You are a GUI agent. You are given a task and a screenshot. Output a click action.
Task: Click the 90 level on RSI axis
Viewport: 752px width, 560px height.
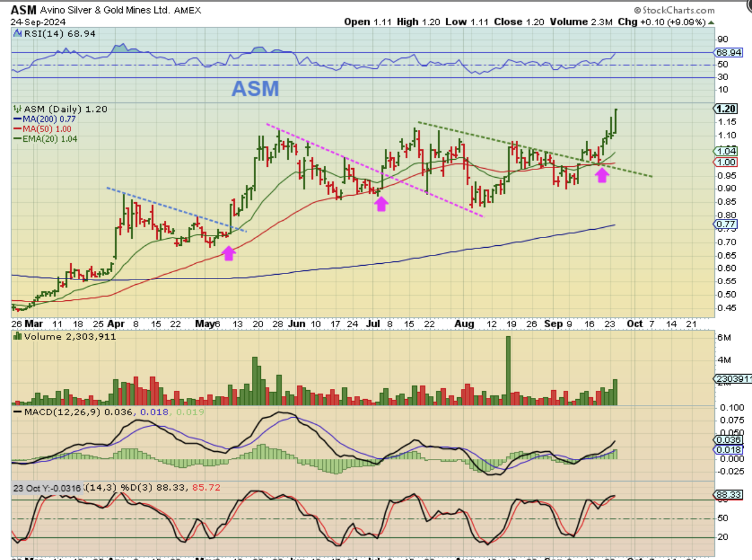pos(722,38)
